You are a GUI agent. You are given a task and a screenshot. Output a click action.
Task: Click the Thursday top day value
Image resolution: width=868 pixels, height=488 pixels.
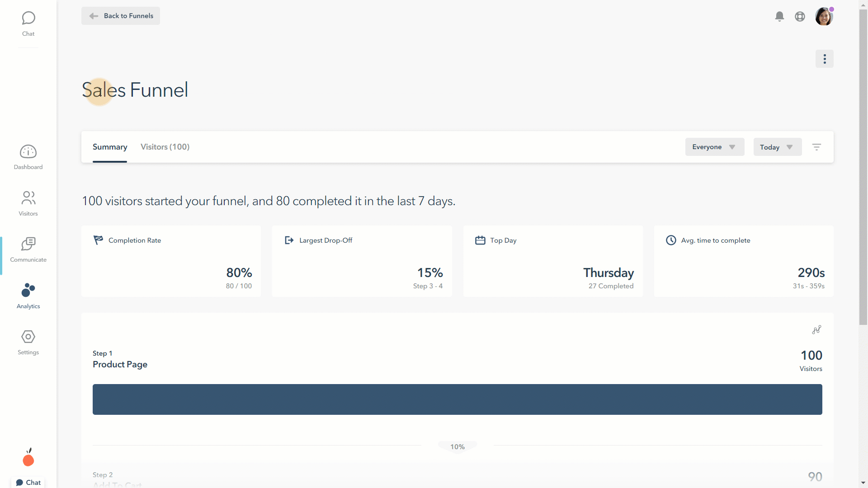coord(609,272)
